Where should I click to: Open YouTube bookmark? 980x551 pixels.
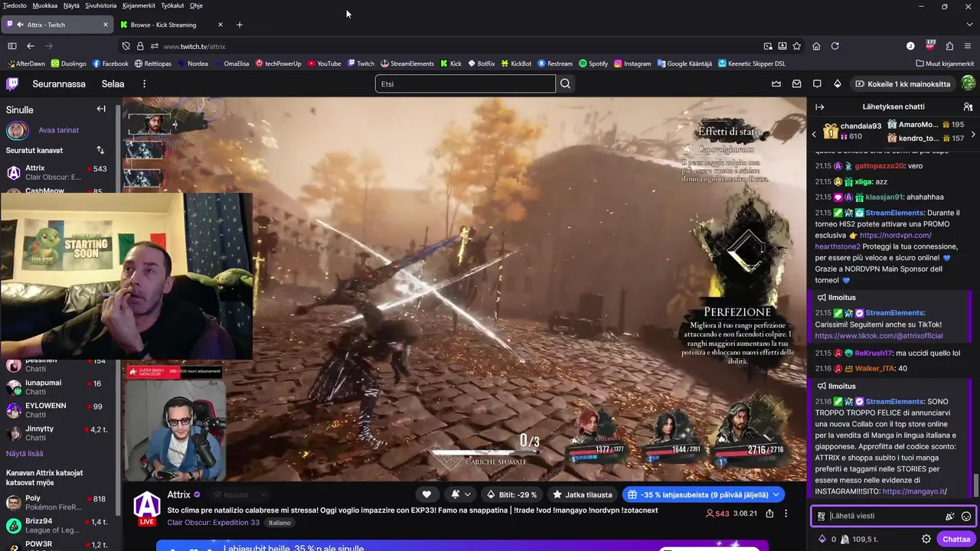pos(324,64)
